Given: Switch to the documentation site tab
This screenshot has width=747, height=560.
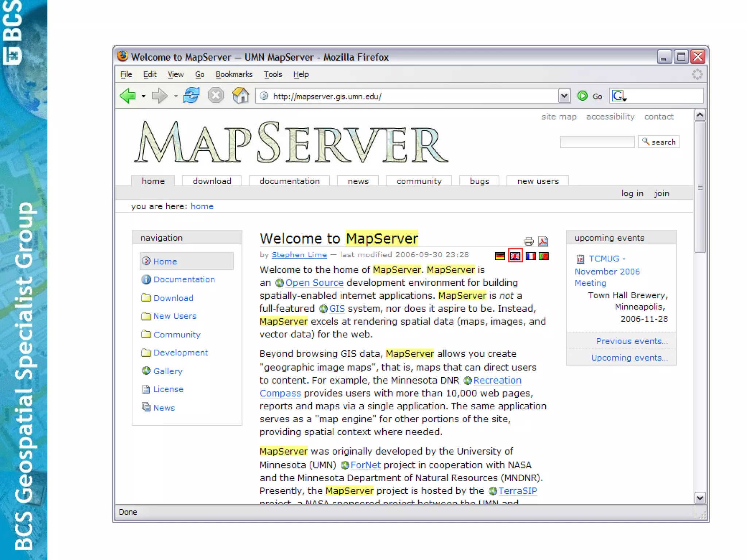Looking at the screenshot, I should [289, 181].
